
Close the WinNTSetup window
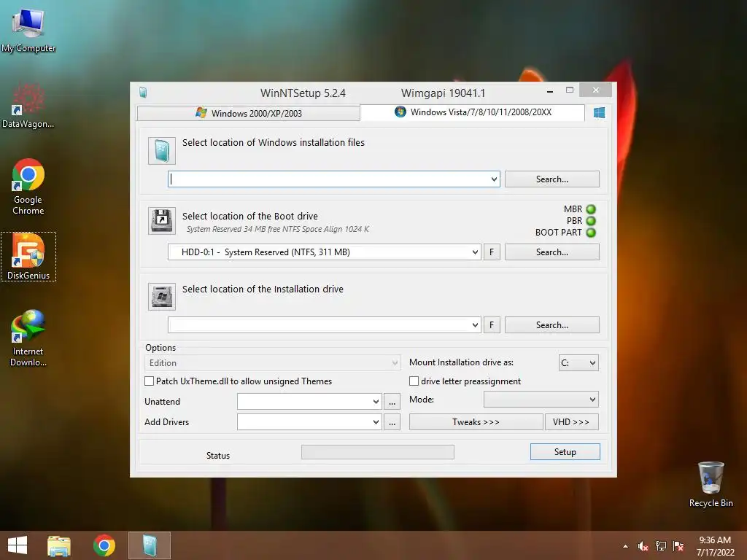(595, 90)
